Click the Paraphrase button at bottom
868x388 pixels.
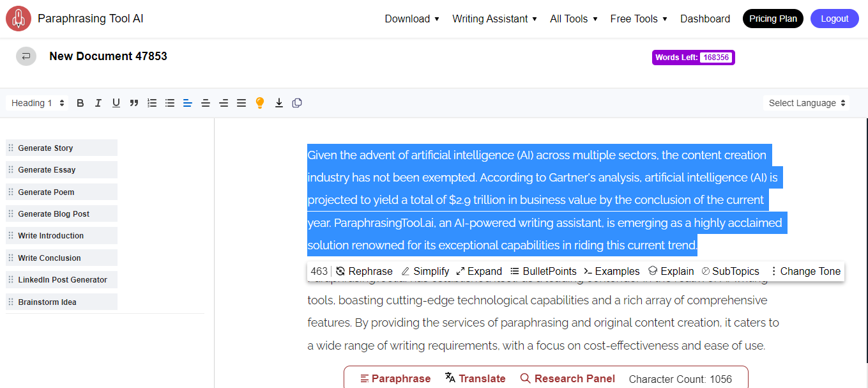coord(395,378)
